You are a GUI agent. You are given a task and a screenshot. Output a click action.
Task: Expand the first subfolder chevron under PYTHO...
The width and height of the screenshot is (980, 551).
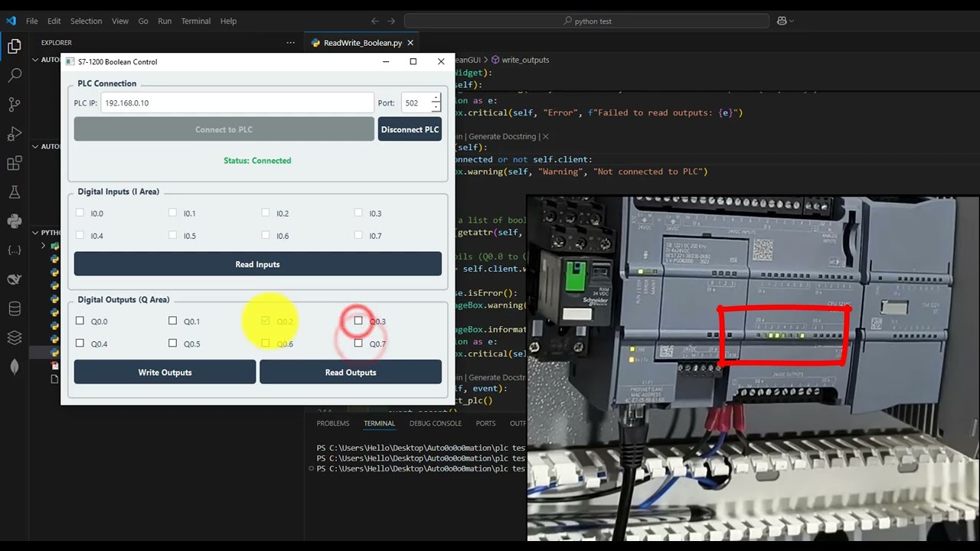click(x=44, y=246)
